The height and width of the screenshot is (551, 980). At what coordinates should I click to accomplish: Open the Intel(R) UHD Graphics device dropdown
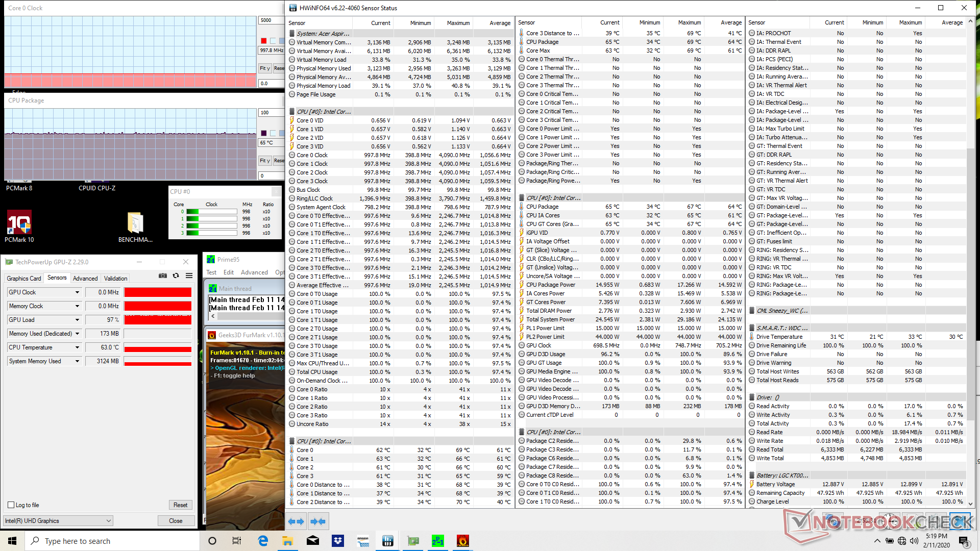click(59, 521)
